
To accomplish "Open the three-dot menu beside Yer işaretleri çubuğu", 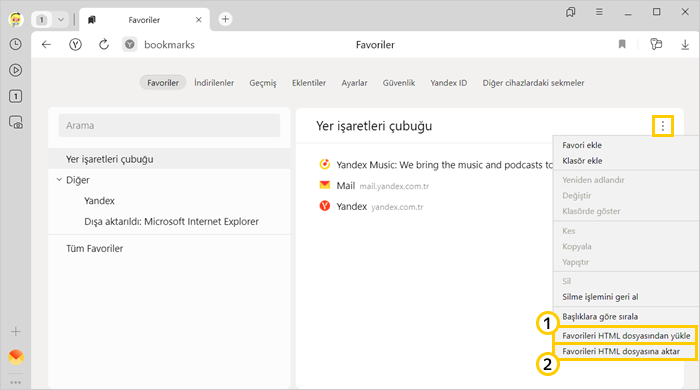I will (x=663, y=126).
